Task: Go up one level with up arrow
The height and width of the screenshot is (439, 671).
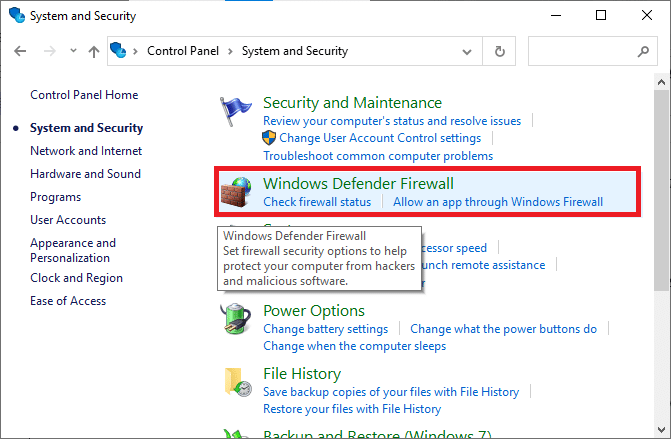Action: point(93,51)
